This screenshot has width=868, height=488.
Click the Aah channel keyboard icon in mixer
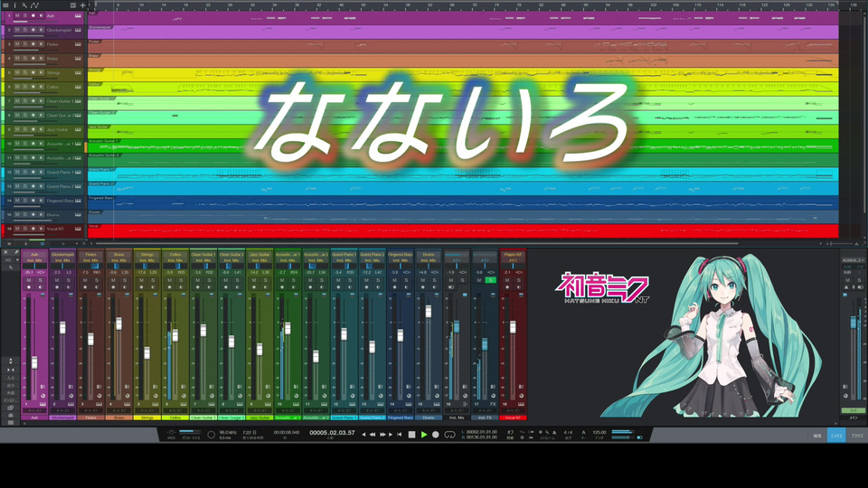(42, 405)
